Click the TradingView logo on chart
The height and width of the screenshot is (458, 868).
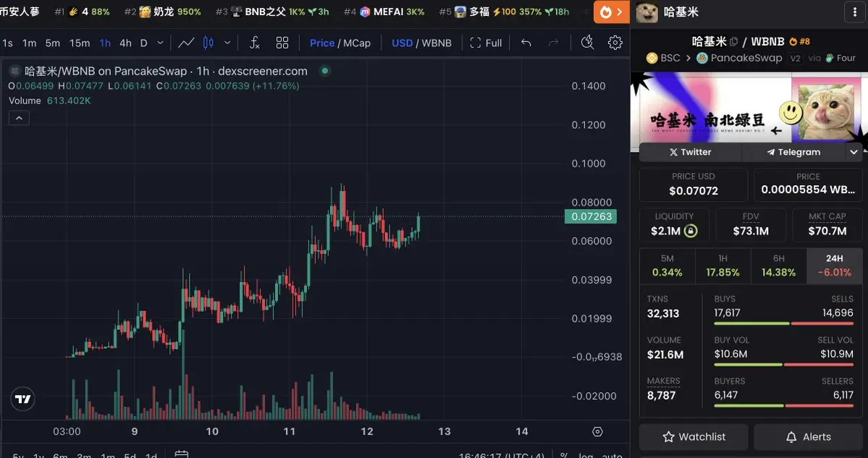pyautogui.click(x=22, y=399)
